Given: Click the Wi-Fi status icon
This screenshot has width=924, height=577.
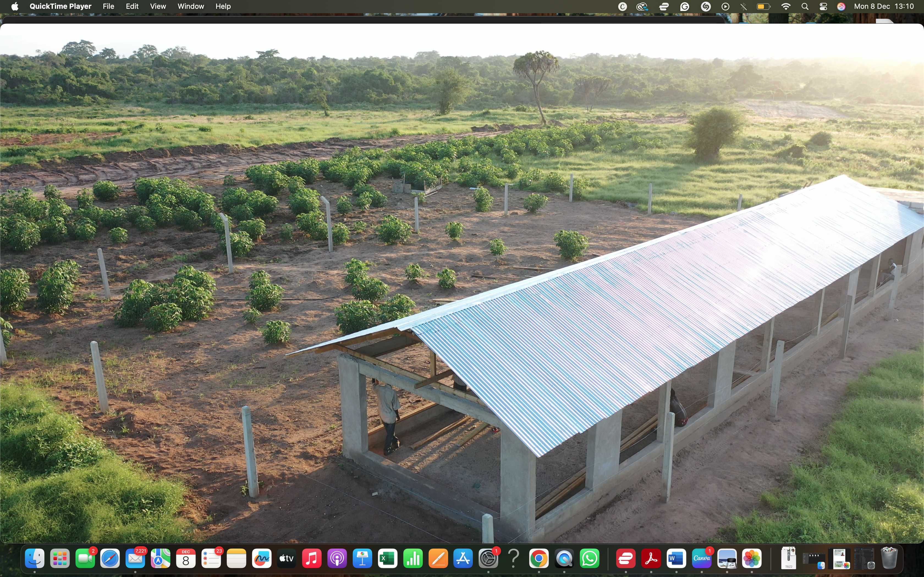Looking at the screenshot, I should point(786,6).
